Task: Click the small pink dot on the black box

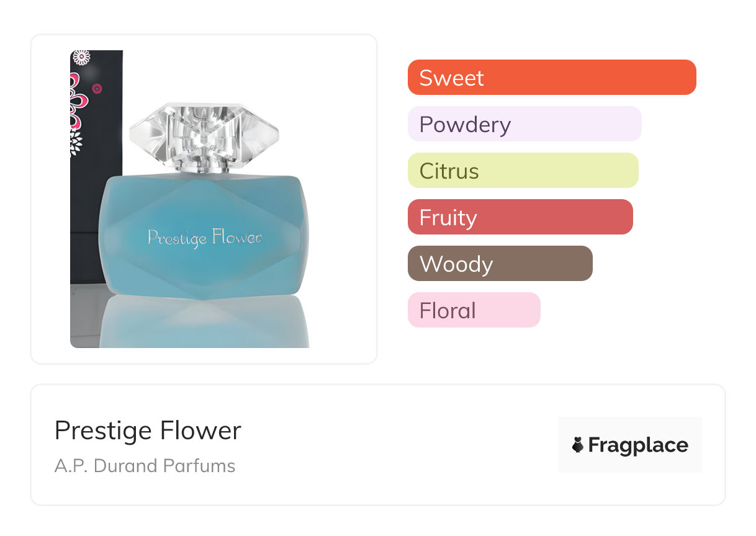Action: [97, 89]
